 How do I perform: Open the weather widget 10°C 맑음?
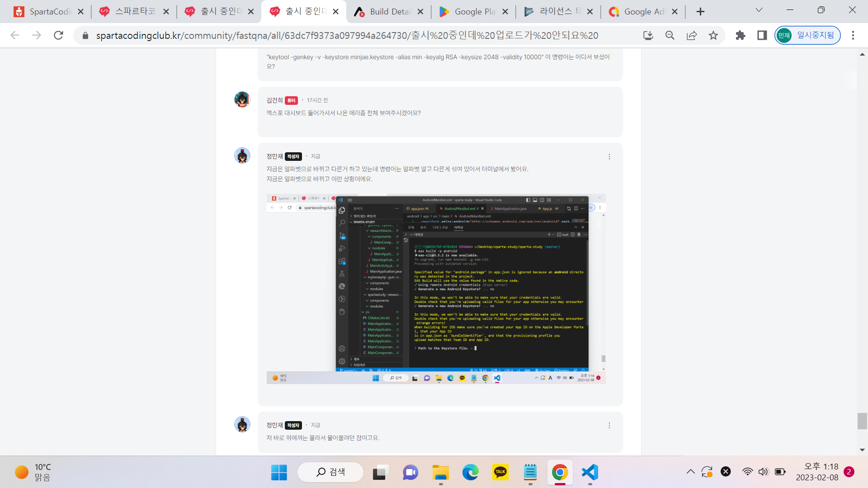pyautogui.click(x=34, y=472)
